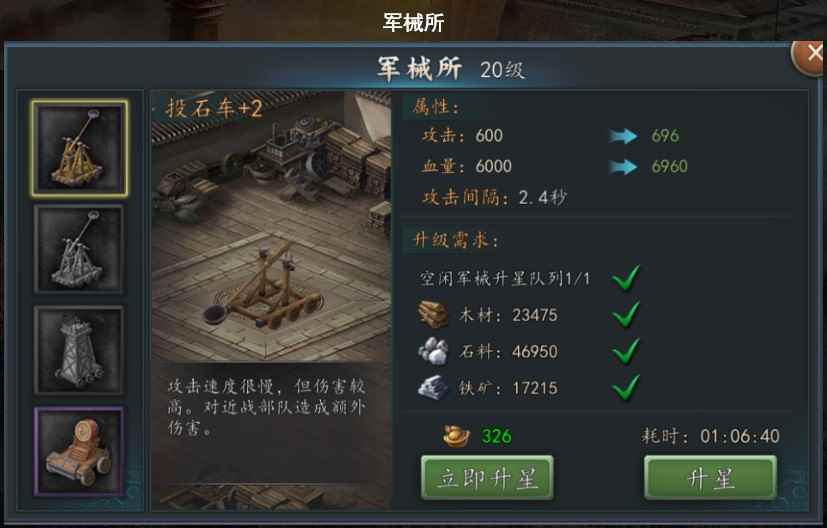
Task: Select the grey locked catapult icon
Action: 79,249
